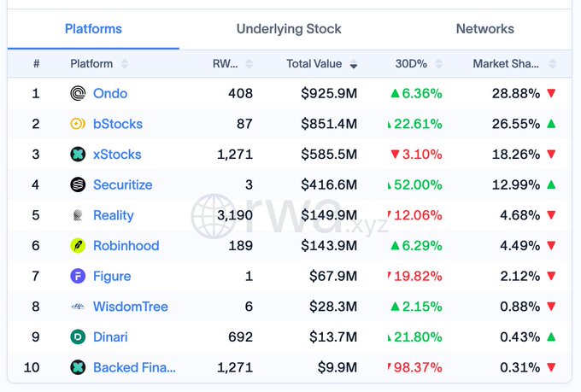Select Figure's total value $67.9M

(x=333, y=276)
